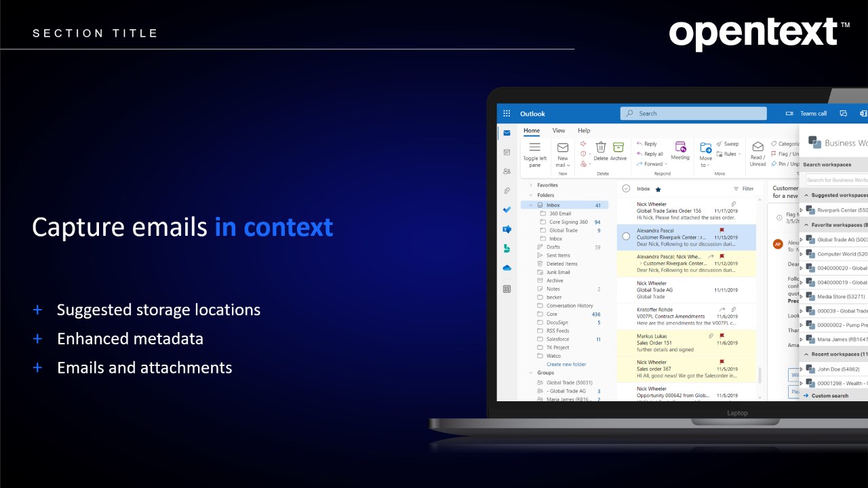Viewport: 868px width, 488px height.
Task: Click the Reply all button
Action: click(x=650, y=154)
